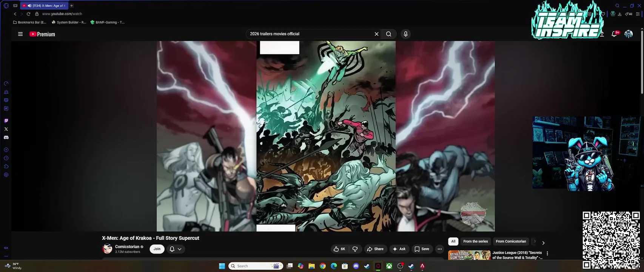Screen dimensions: 644x272
Task: Open BAMF-Gaming bookmark
Action: pos(108,22)
